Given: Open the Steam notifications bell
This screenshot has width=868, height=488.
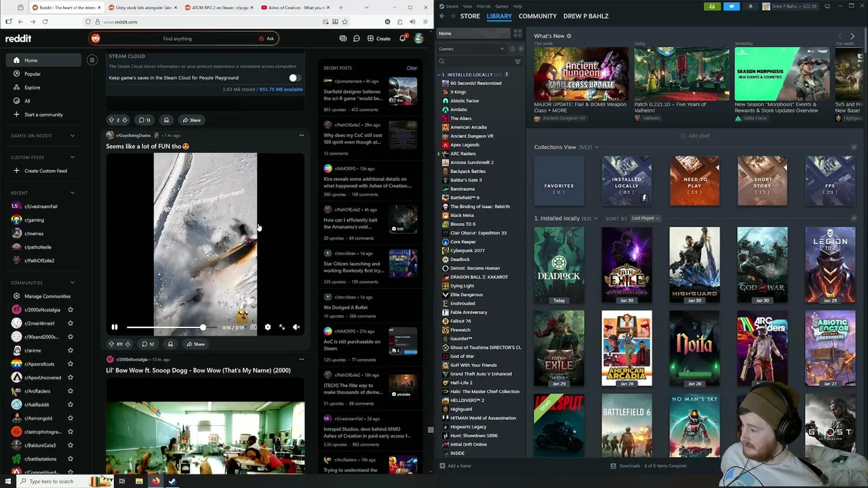Looking at the screenshot, I should (750, 6).
